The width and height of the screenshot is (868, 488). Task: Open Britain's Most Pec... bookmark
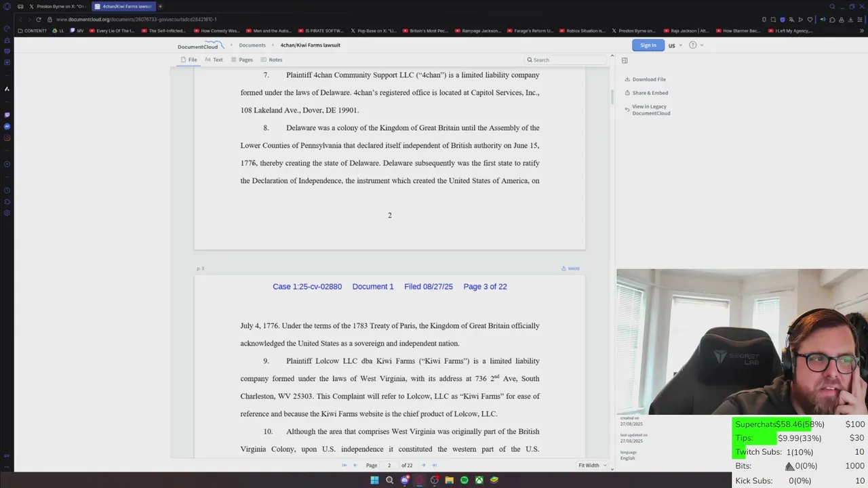coord(426,30)
